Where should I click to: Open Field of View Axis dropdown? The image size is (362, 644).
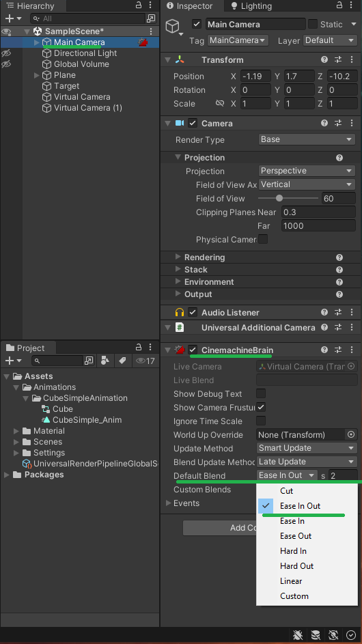coord(307,184)
